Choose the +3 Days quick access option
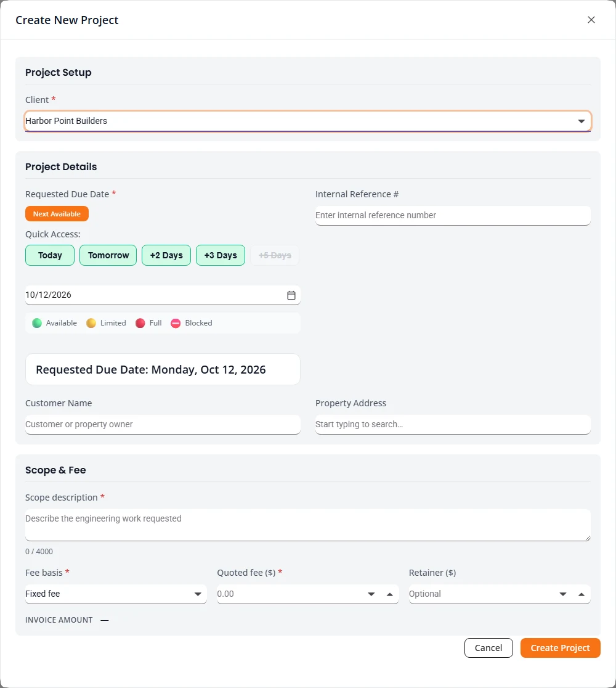 point(221,255)
